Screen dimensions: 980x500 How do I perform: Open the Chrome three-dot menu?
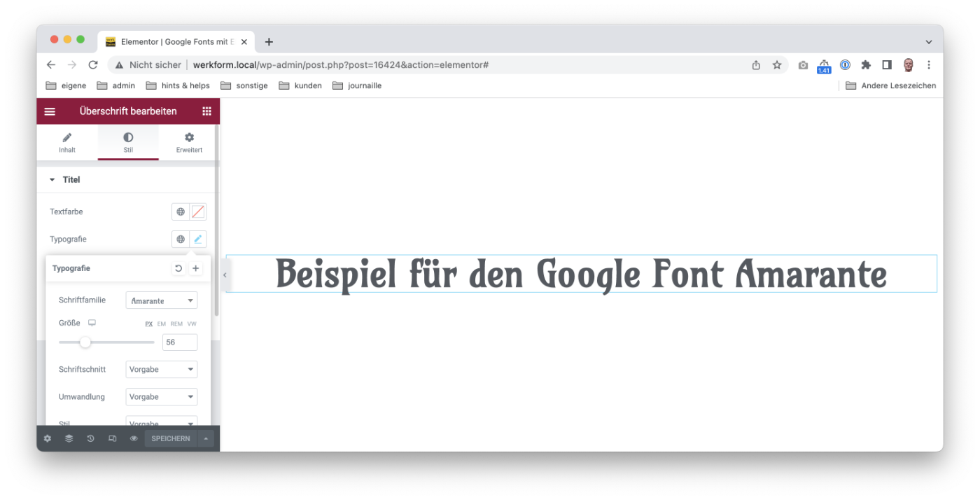click(929, 65)
